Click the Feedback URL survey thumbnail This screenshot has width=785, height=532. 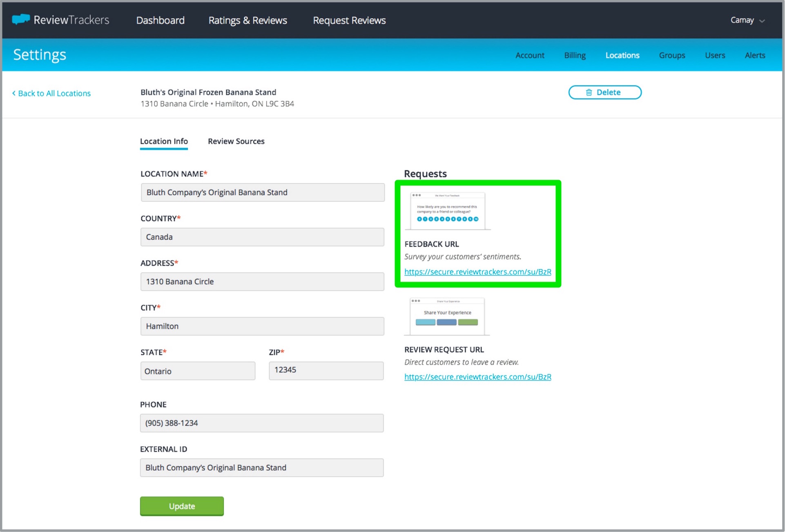click(x=447, y=211)
